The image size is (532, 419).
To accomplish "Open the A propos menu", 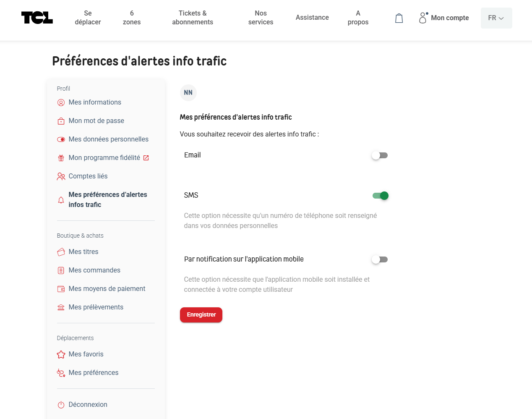I will (358, 18).
